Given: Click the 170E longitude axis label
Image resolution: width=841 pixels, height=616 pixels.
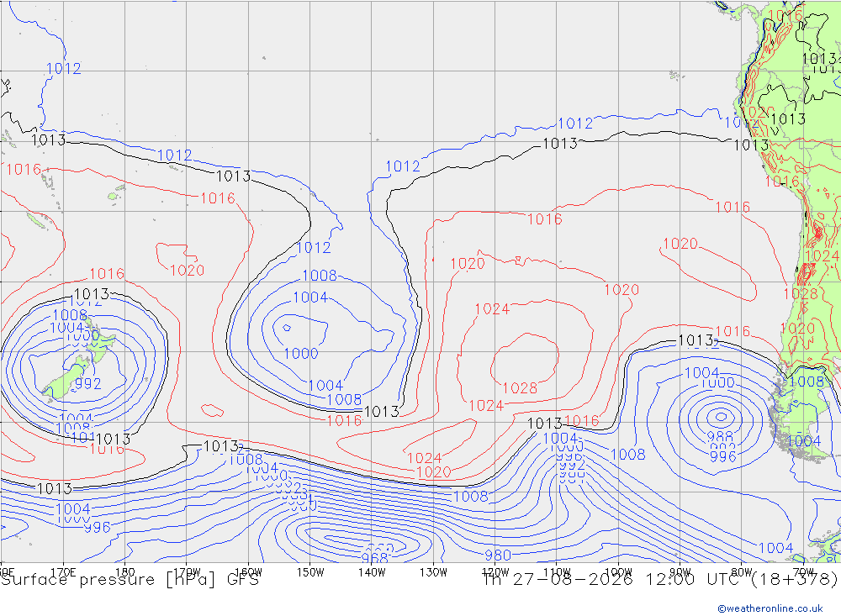Looking at the screenshot, I should (63, 572).
